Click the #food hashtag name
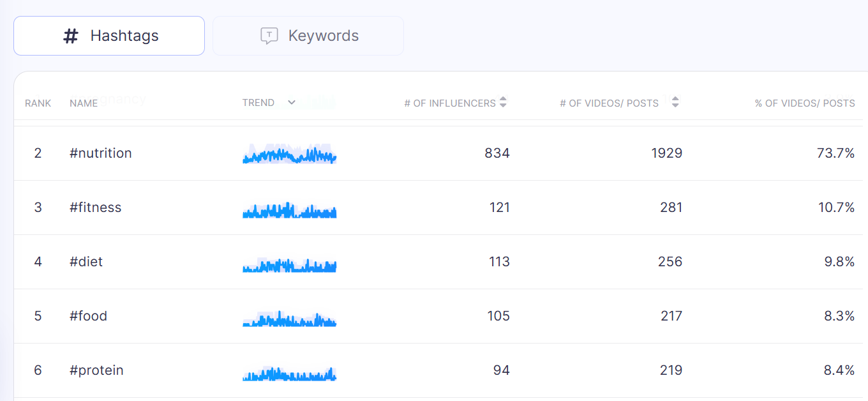The height and width of the screenshot is (401, 868). 88,316
